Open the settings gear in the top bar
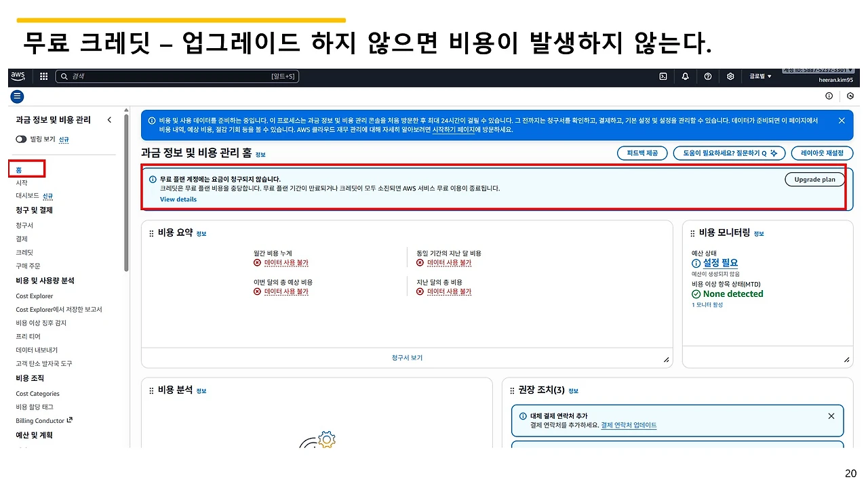The width and height of the screenshot is (868, 488). pos(730,76)
